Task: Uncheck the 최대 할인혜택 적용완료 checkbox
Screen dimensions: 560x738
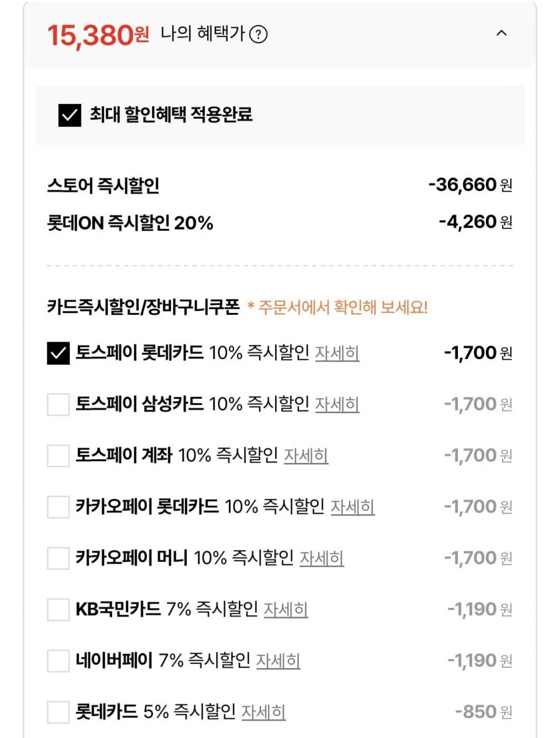Action: (x=70, y=115)
